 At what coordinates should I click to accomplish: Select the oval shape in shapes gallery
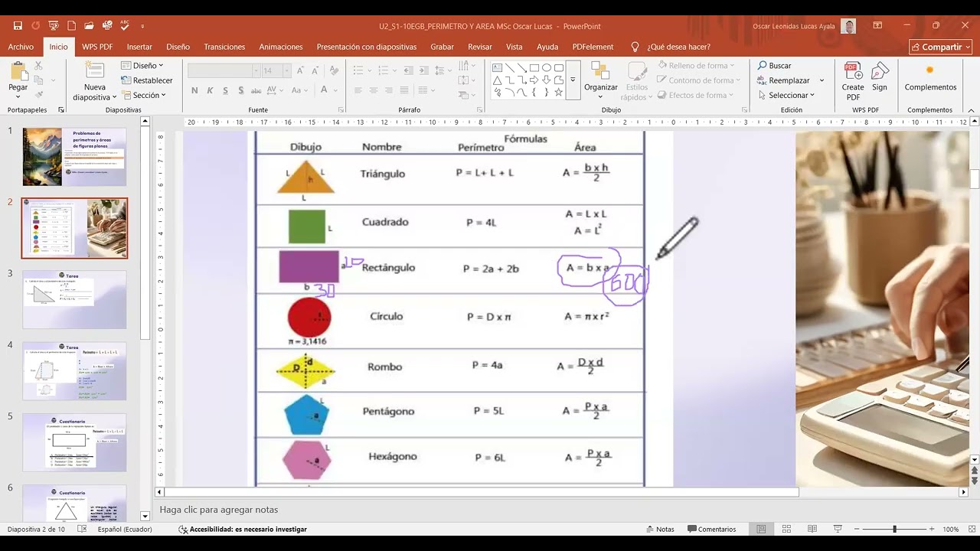547,67
